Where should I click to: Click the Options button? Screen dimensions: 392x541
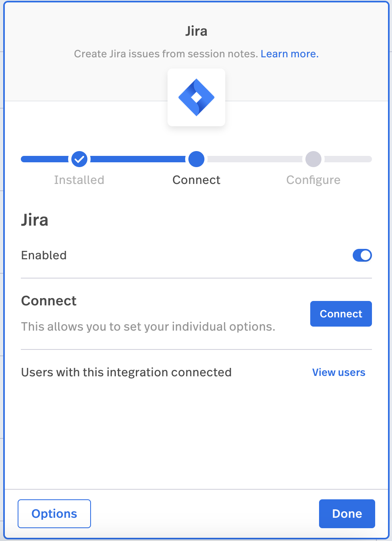tap(54, 514)
